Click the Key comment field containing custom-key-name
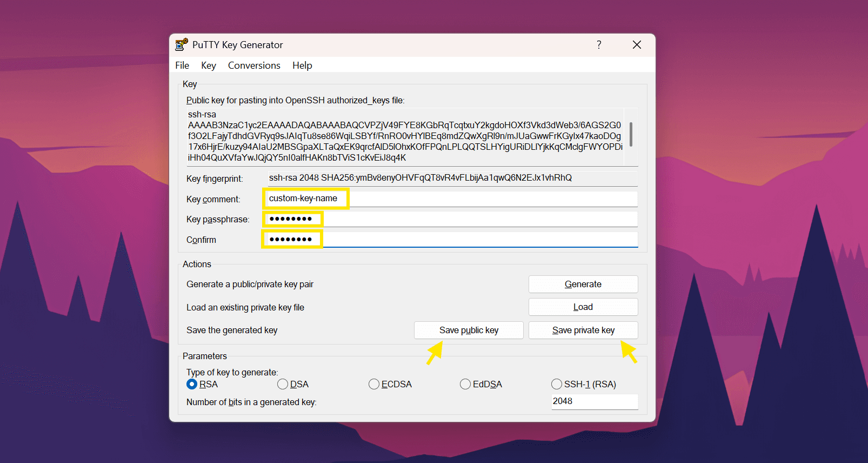868x463 pixels. tap(453, 199)
